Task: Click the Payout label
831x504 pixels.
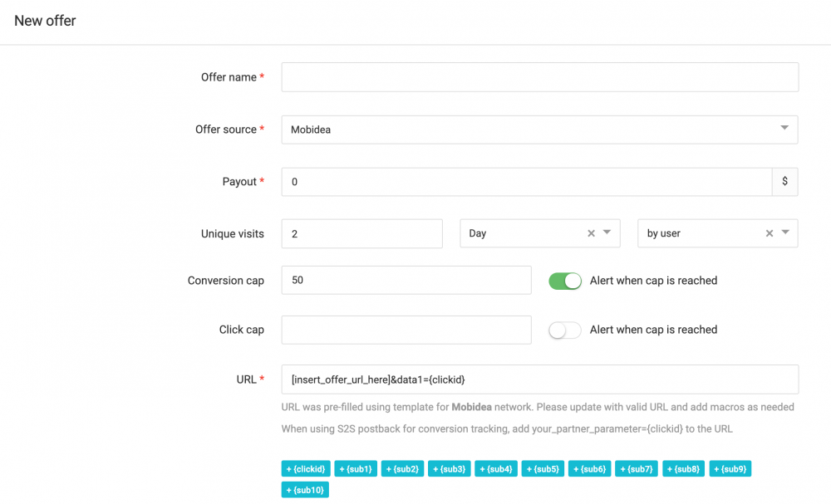Action: click(239, 182)
